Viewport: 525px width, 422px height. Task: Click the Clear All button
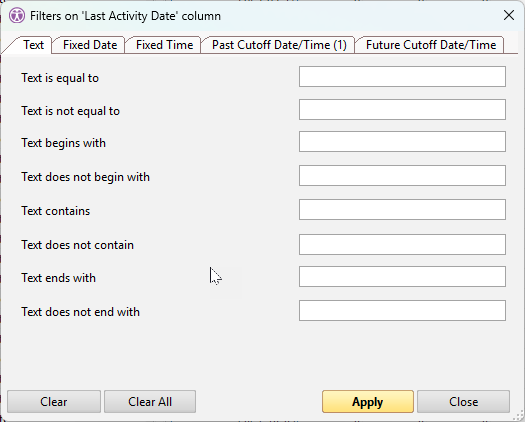(150, 401)
